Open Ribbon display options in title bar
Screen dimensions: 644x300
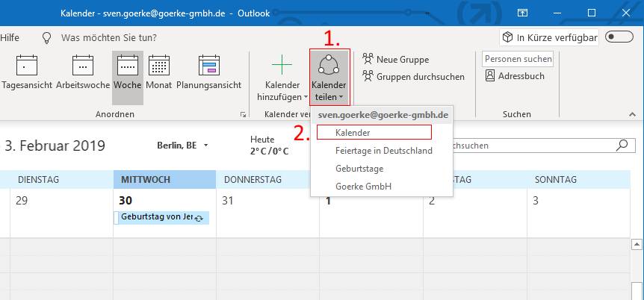[x=522, y=13]
